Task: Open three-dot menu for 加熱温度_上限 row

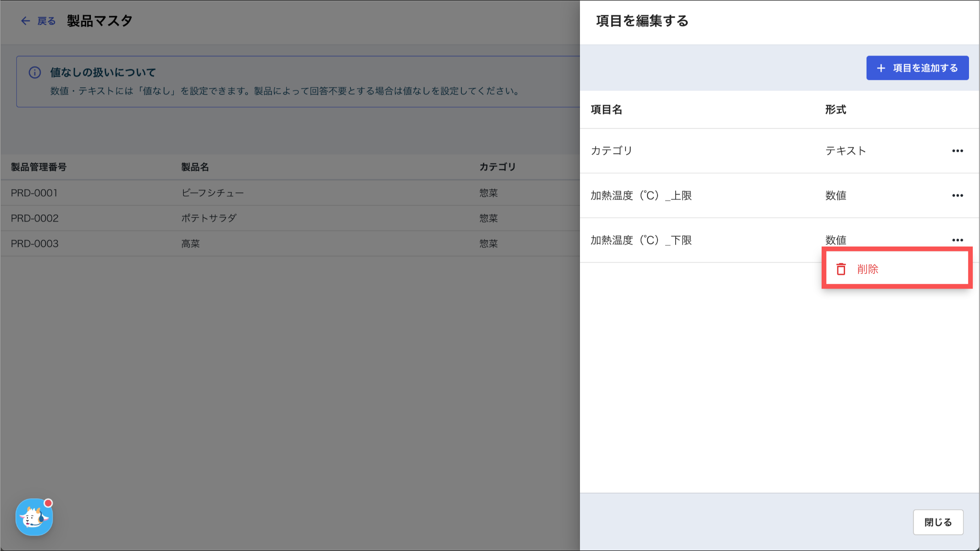Action: (x=957, y=195)
